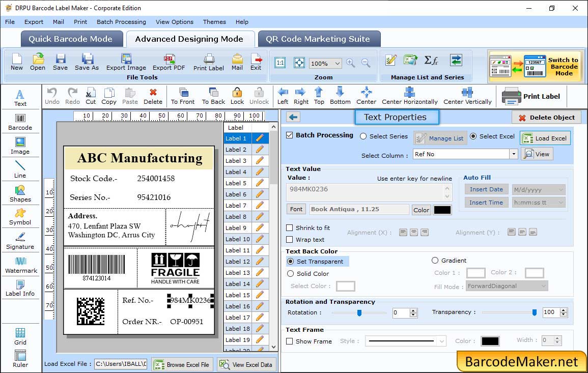Add a Signature object
The width and height of the screenshot is (588, 373).
[20, 241]
